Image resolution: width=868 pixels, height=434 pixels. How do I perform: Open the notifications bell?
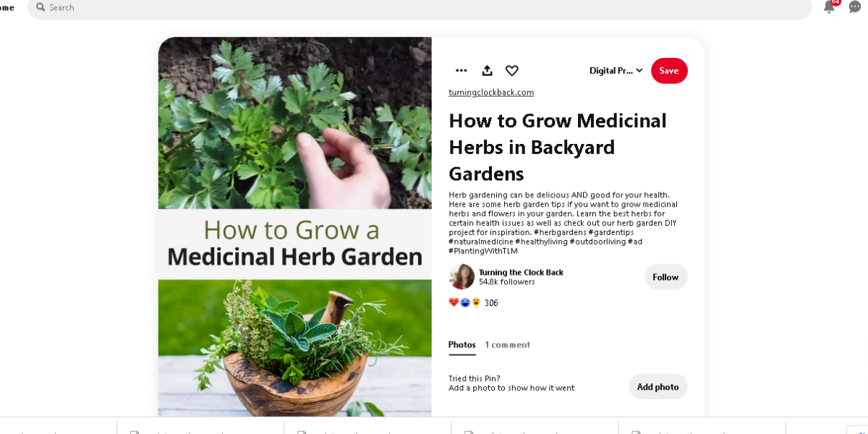click(x=830, y=7)
